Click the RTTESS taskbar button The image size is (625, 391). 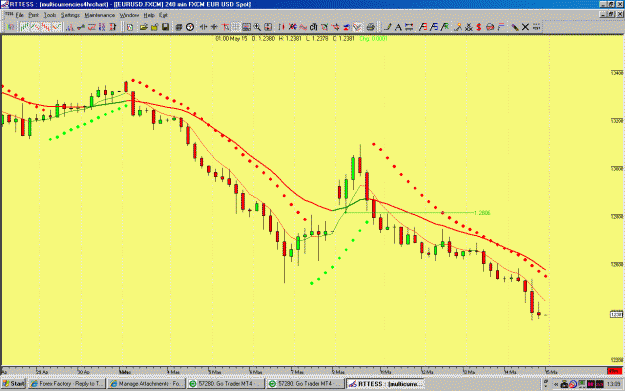click(385, 384)
